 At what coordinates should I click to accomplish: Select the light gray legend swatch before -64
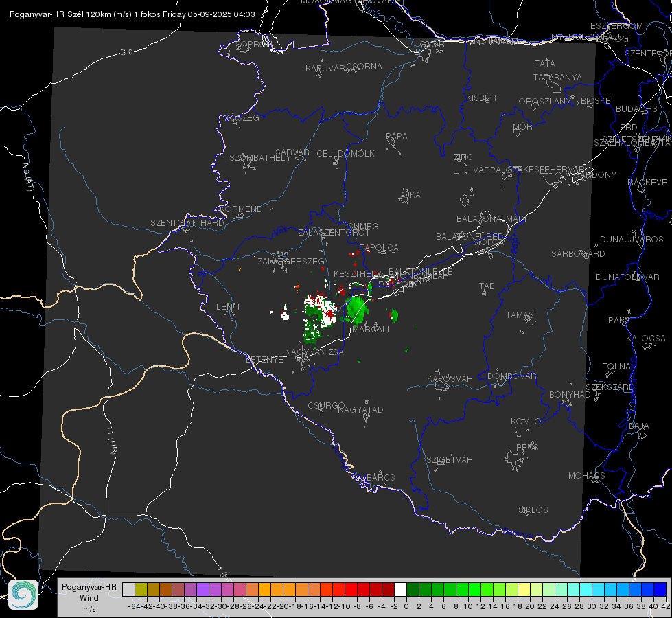(x=128, y=589)
